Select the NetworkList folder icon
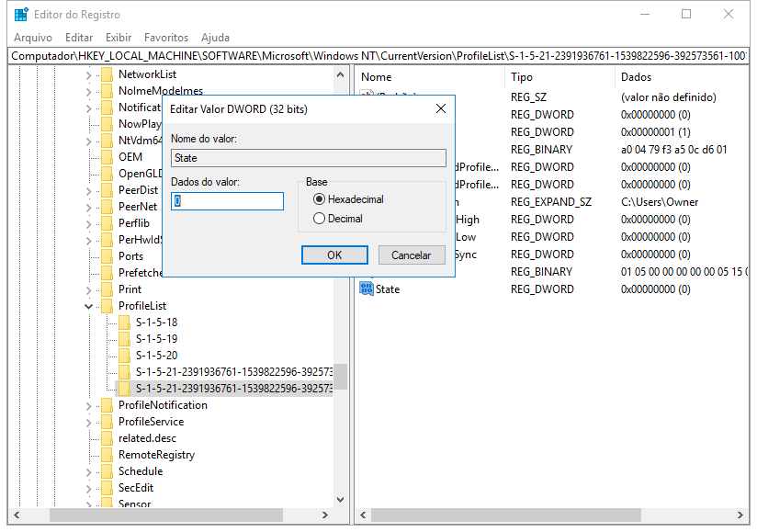 tap(107, 74)
